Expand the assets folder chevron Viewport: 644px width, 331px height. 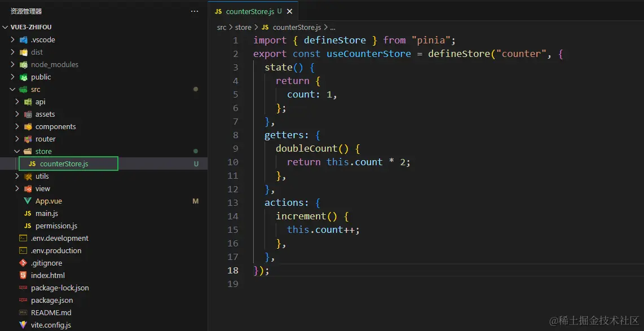click(17, 114)
